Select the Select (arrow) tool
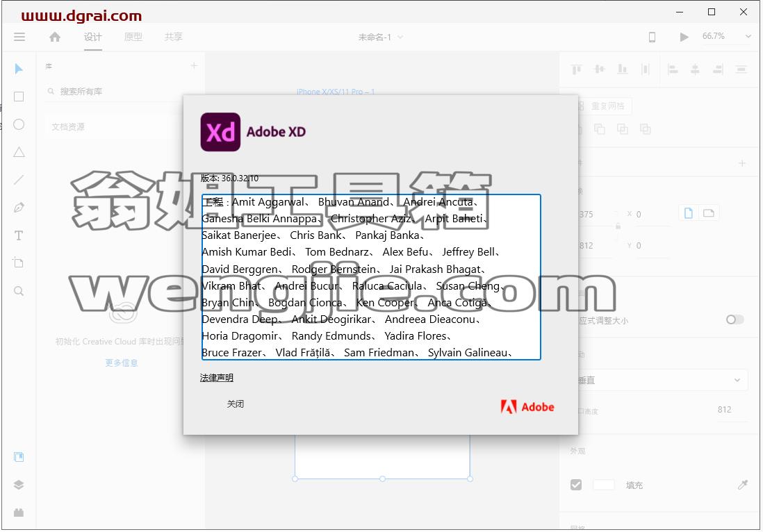Screen dimensions: 763x532 point(19,69)
